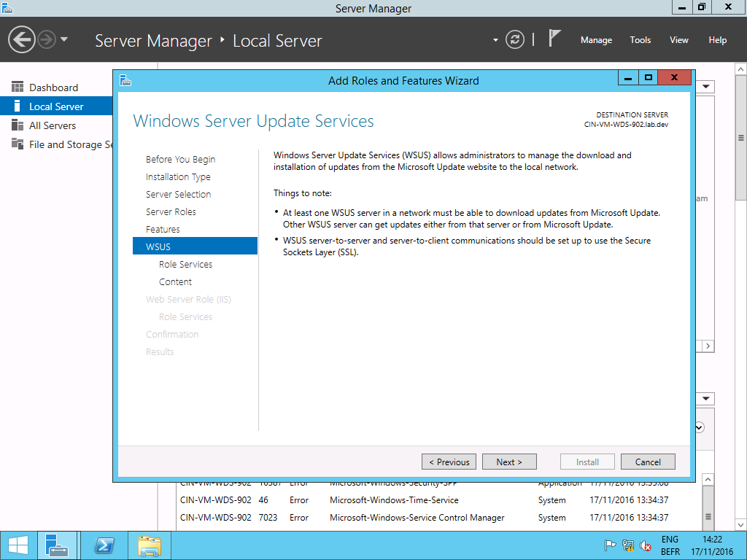This screenshot has width=747, height=560.
Task: Select the WSUS wizard step
Action: [x=195, y=246]
